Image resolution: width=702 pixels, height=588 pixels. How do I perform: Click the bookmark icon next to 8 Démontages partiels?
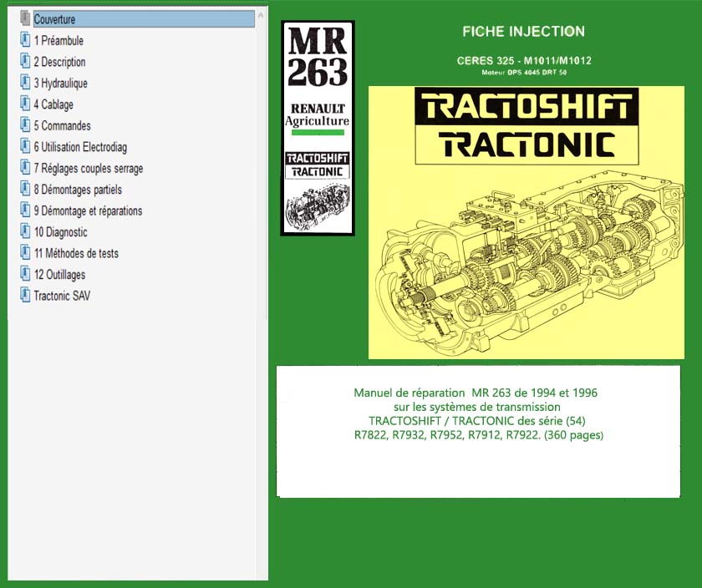(25, 189)
